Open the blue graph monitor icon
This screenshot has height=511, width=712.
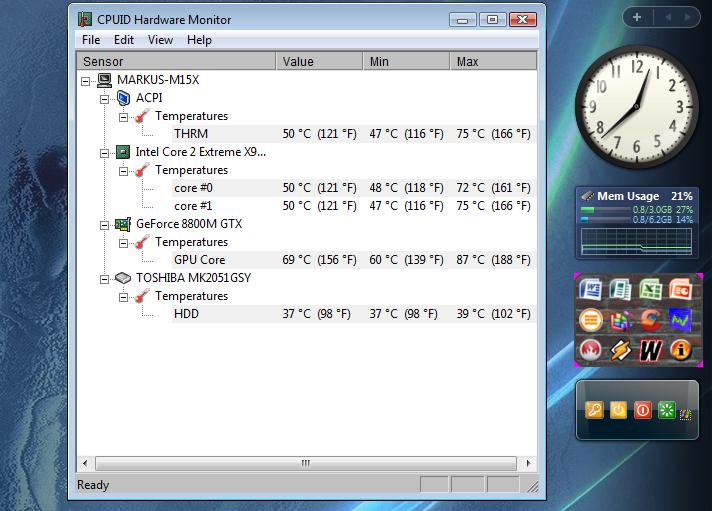coord(680,320)
